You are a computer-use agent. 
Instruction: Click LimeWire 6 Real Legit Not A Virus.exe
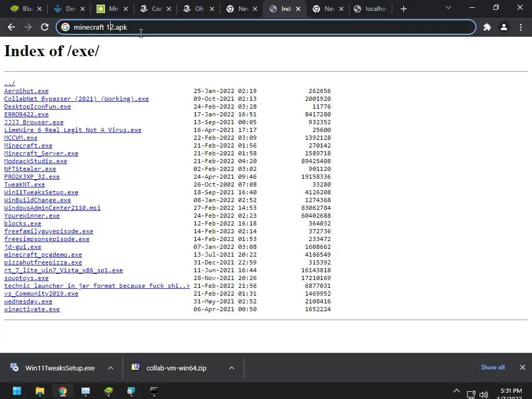(73, 130)
